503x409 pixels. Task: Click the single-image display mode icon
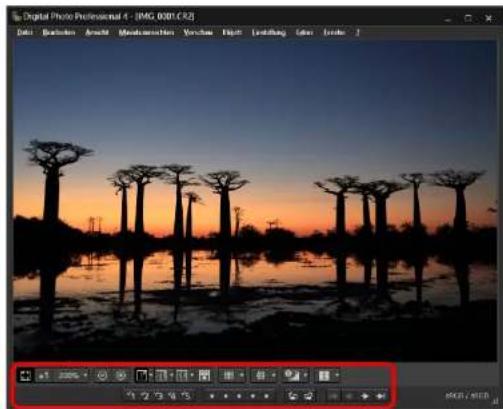pos(141,376)
